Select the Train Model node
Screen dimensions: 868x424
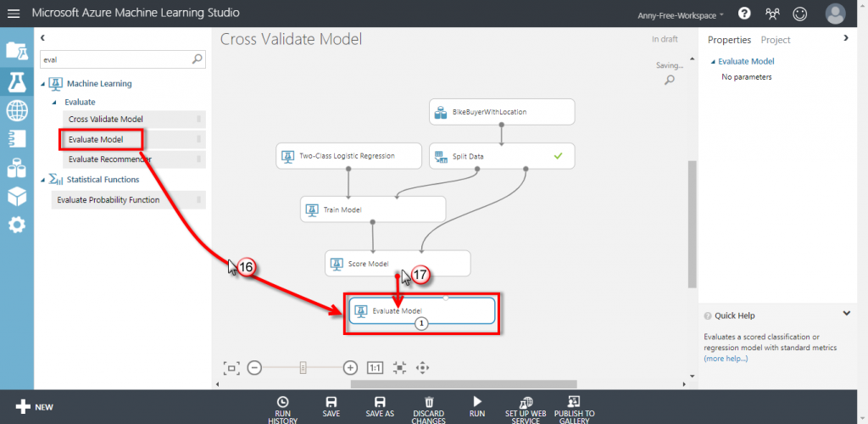(x=373, y=209)
